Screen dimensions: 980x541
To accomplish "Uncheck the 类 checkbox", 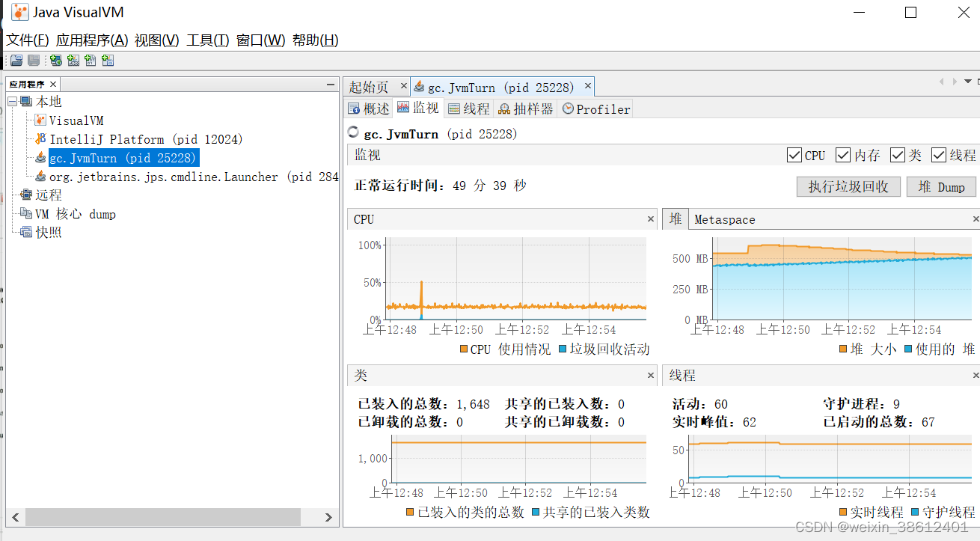I will [x=898, y=155].
